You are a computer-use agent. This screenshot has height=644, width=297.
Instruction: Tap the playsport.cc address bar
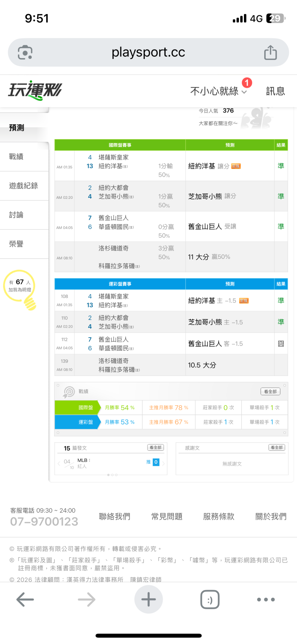pyautogui.click(x=148, y=52)
